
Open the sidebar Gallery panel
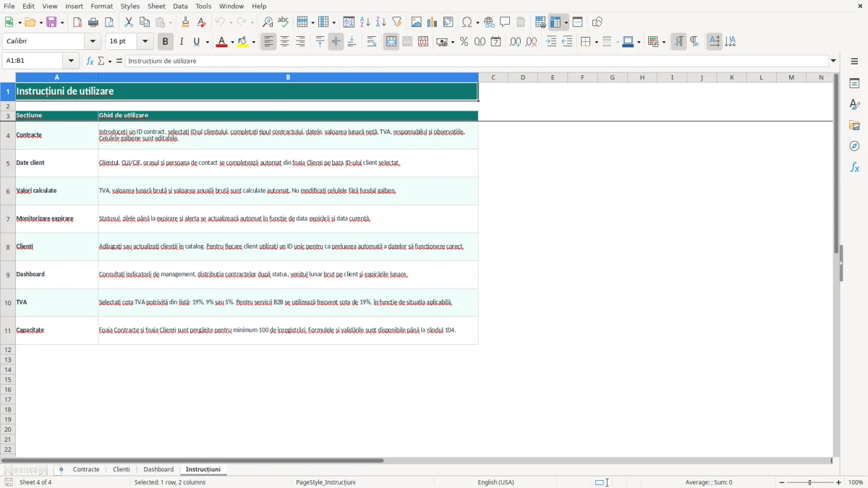[854, 125]
